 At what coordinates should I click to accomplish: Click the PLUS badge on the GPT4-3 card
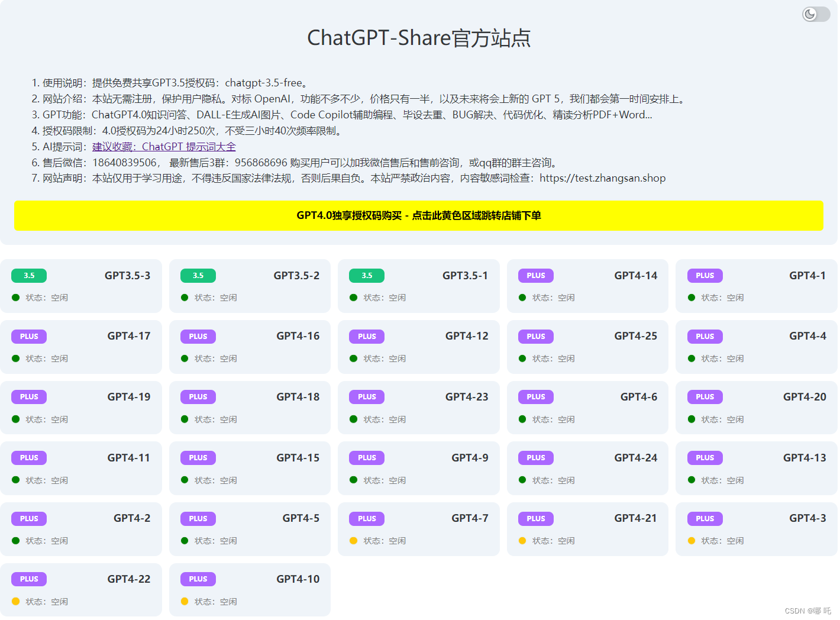(x=705, y=519)
